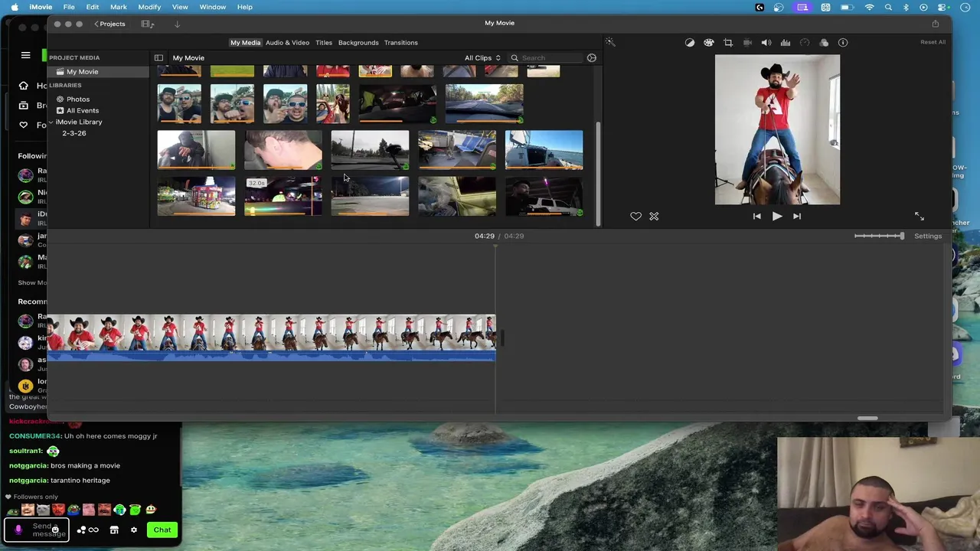Play the movie in the viewer
The height and width of the screenshot is (551, 980).
(x=777, y=217)
